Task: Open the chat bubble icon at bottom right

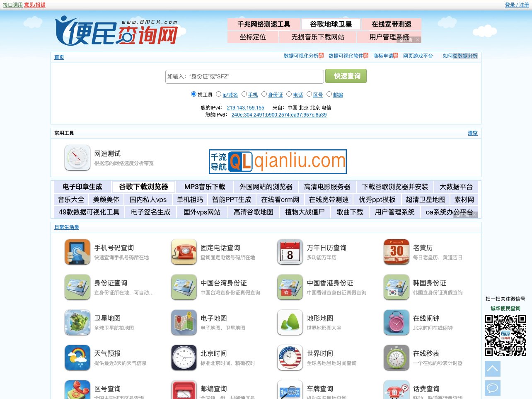Action: point(492,388)
